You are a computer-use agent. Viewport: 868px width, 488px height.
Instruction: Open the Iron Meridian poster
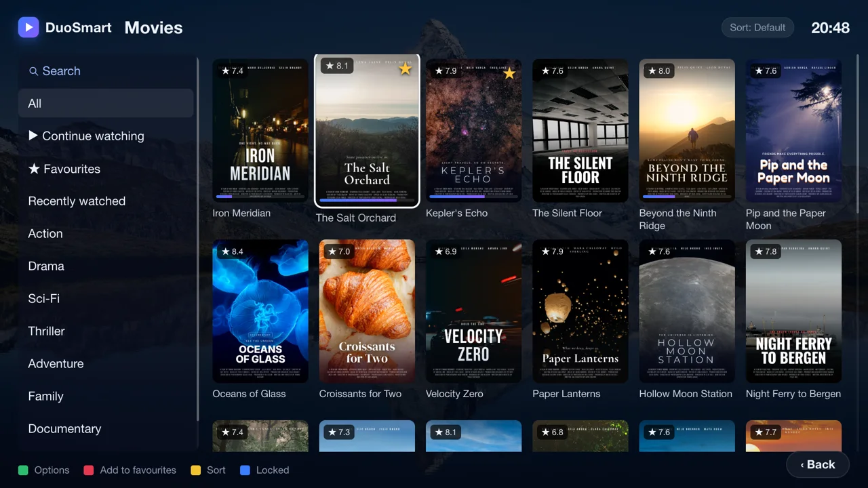(x=260, y=130)
